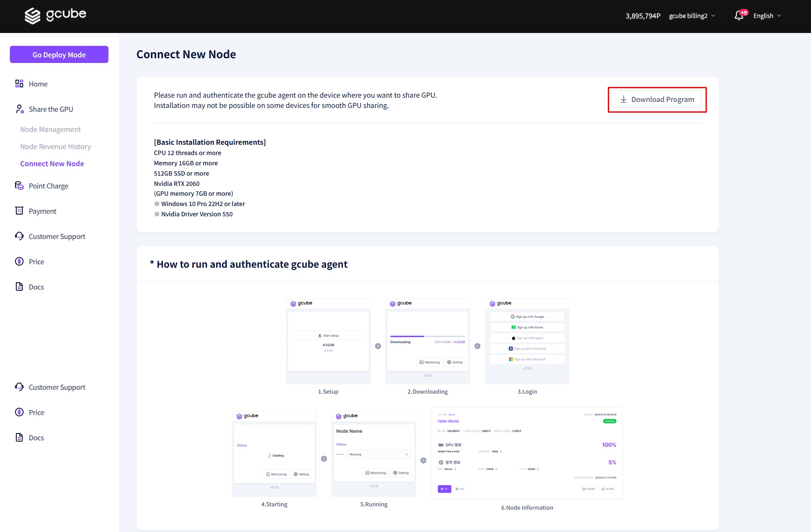Screen dimensions: 811x532
Task: Open the English language dropdown
Action: [767, 15]
